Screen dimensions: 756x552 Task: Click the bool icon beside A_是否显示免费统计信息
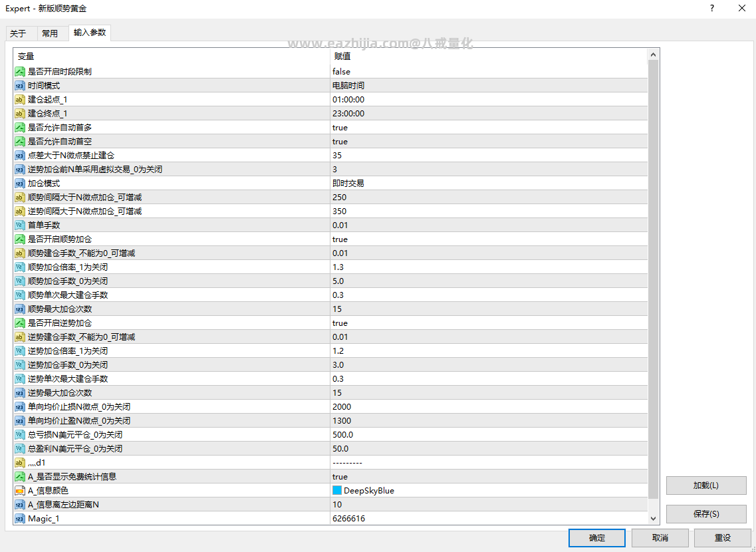20,478
